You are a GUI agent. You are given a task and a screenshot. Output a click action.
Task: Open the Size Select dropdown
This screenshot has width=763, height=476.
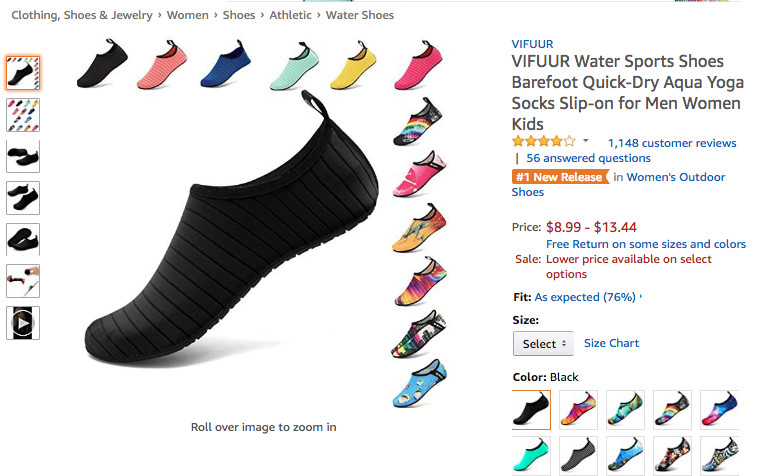tap(543, 344)
